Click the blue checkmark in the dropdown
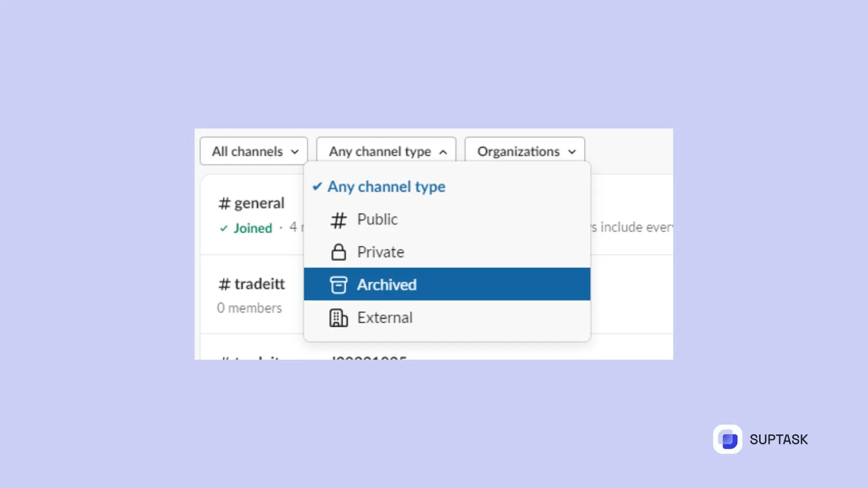 pyautogui.click(x=317, y=186)
